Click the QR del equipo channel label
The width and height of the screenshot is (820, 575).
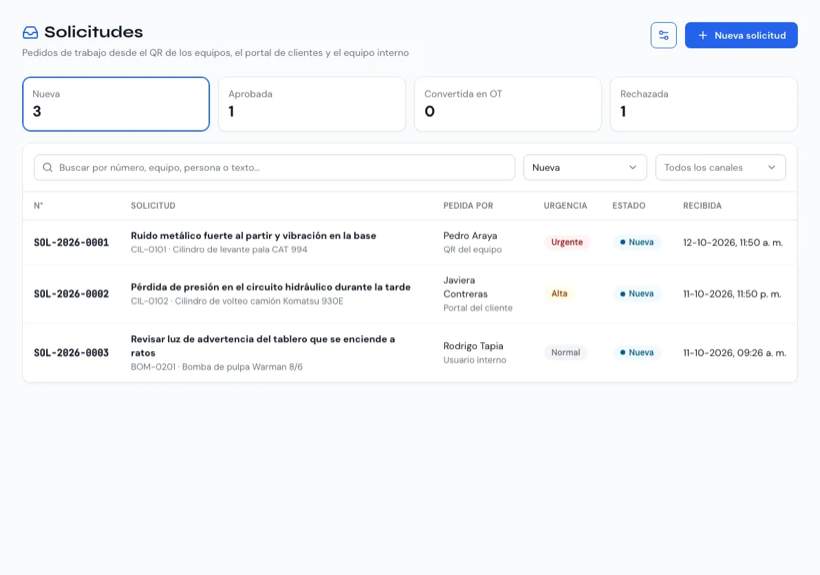[x=472, y=250]
